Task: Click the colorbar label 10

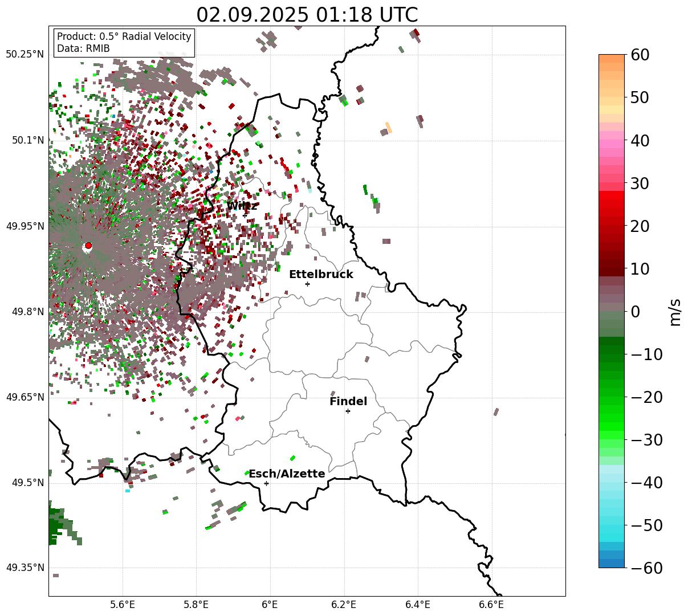Action: coord(641,268)
